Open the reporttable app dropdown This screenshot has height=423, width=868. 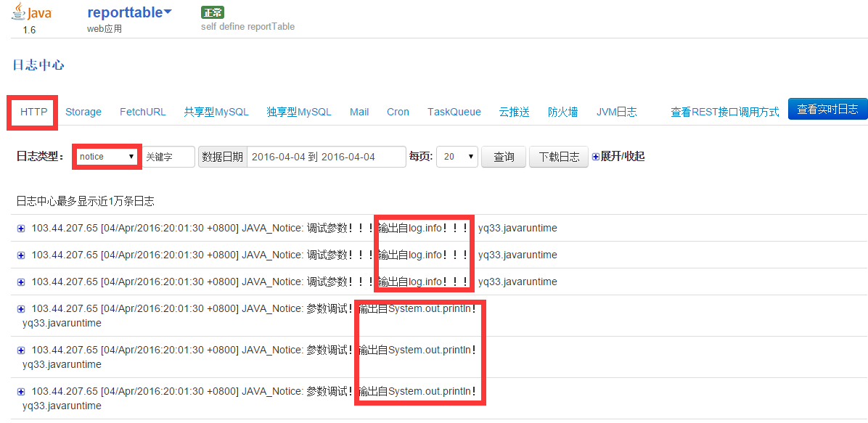pyautogui.click(x=129, y=13)
